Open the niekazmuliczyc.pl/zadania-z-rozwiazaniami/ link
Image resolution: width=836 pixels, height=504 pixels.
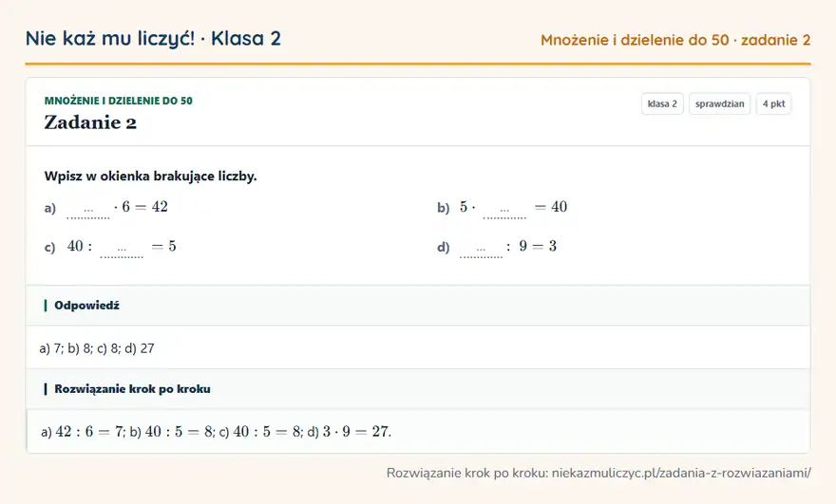[x=681, y=473]
